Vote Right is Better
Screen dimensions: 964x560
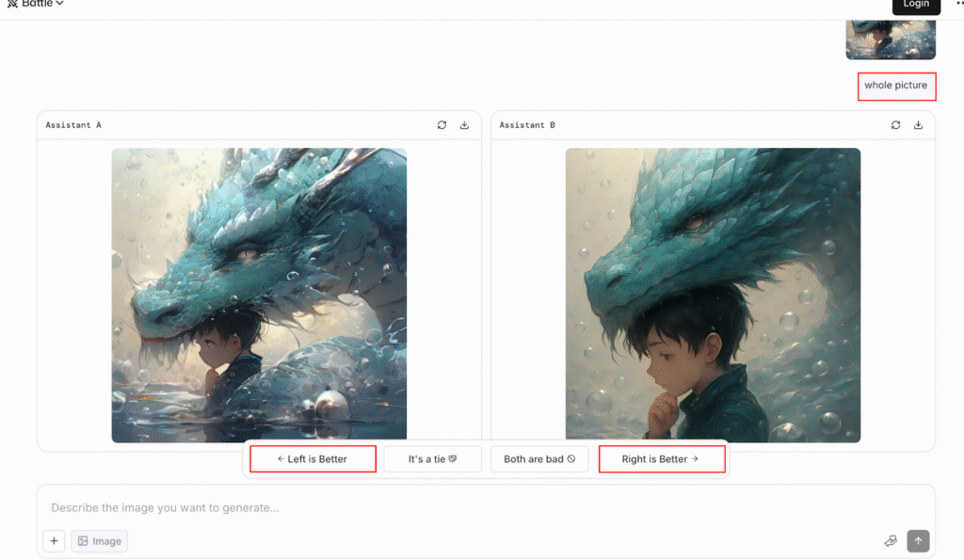662,459
